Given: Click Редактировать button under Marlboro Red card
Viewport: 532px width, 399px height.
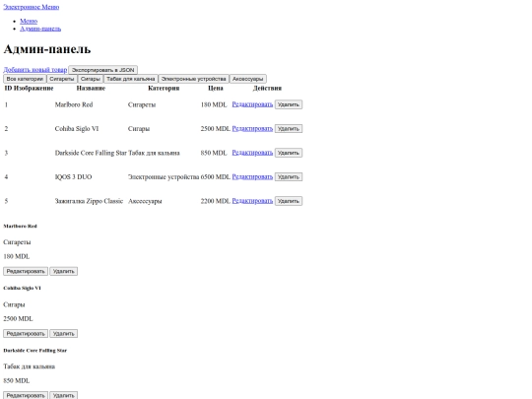Looking at the screenshot, I should pyautogui.click(x=26, y=271).
